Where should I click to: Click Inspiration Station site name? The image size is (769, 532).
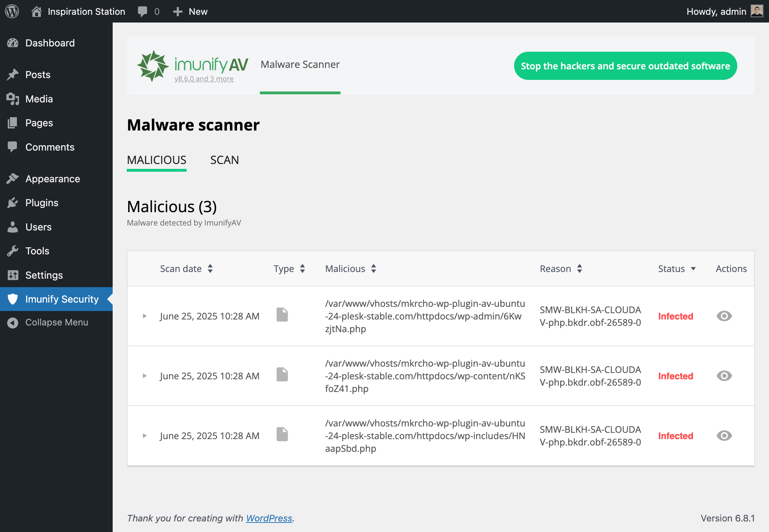click(x=87, y=12)
